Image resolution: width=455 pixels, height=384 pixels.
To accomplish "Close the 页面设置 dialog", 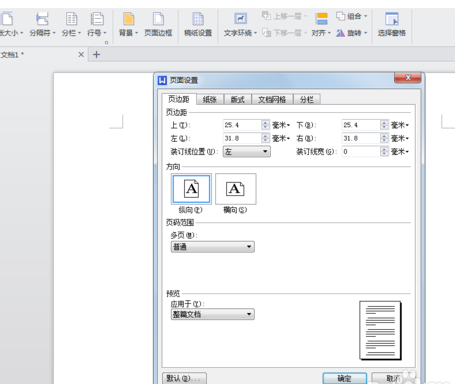I will tap(408, 78).
